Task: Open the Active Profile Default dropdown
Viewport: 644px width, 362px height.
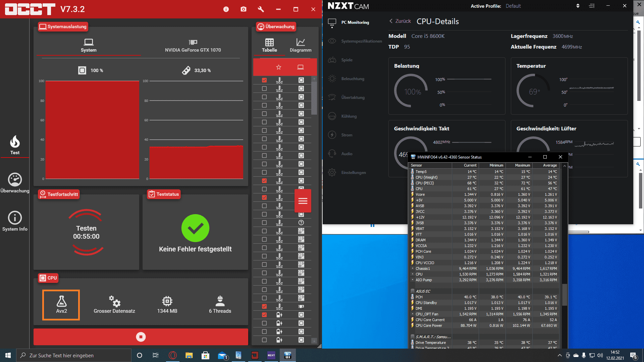Action: (542, 6)
